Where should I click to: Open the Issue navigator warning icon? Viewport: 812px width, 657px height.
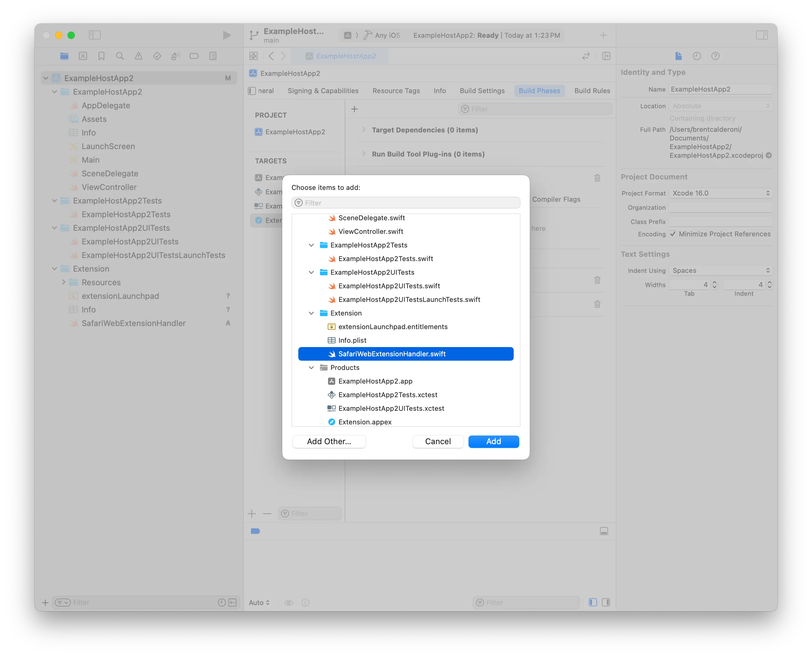point(139,56)
